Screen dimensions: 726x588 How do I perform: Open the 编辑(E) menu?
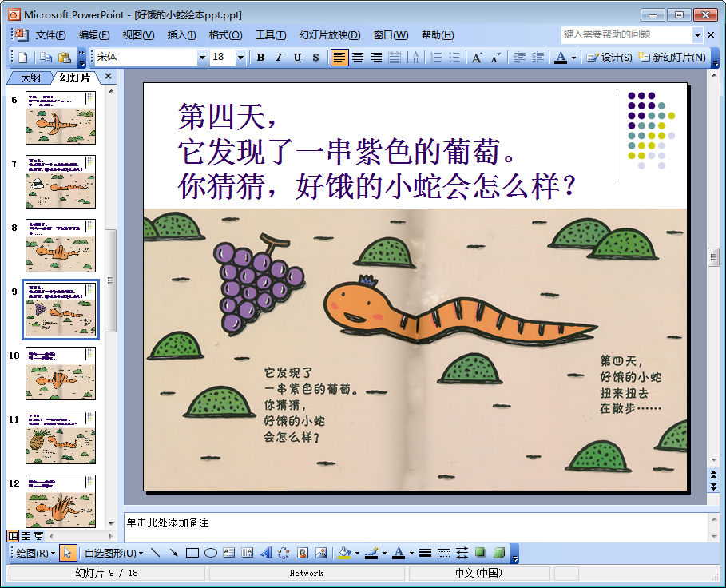(94, 34)
